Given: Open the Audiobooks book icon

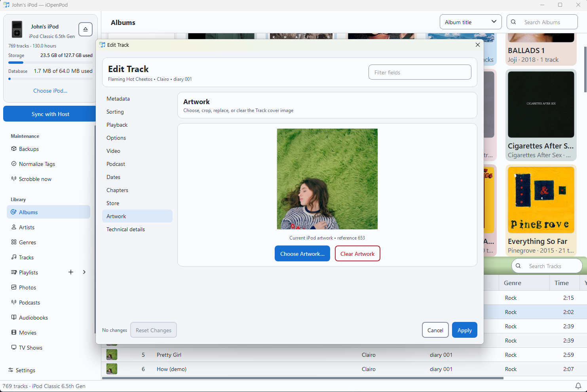Looking at the screenshot, I should coord(14,318).
